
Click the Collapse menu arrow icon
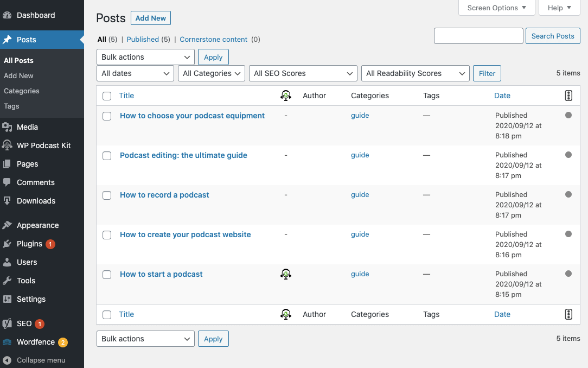coord(7,360)
